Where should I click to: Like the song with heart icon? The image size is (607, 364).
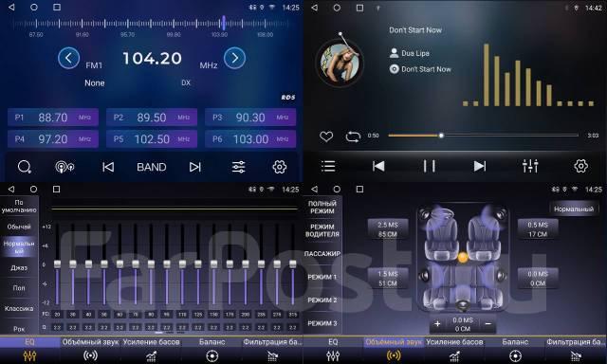pos(326,136)
